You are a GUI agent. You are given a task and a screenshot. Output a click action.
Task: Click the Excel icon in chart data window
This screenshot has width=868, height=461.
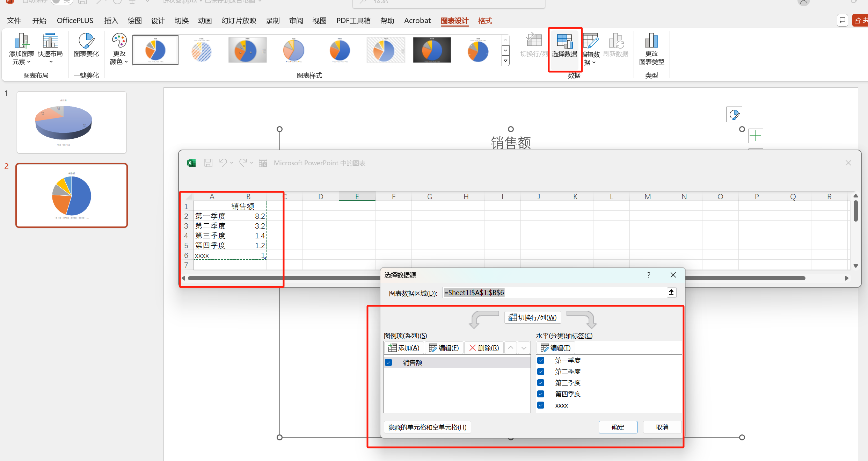(191, 163)
